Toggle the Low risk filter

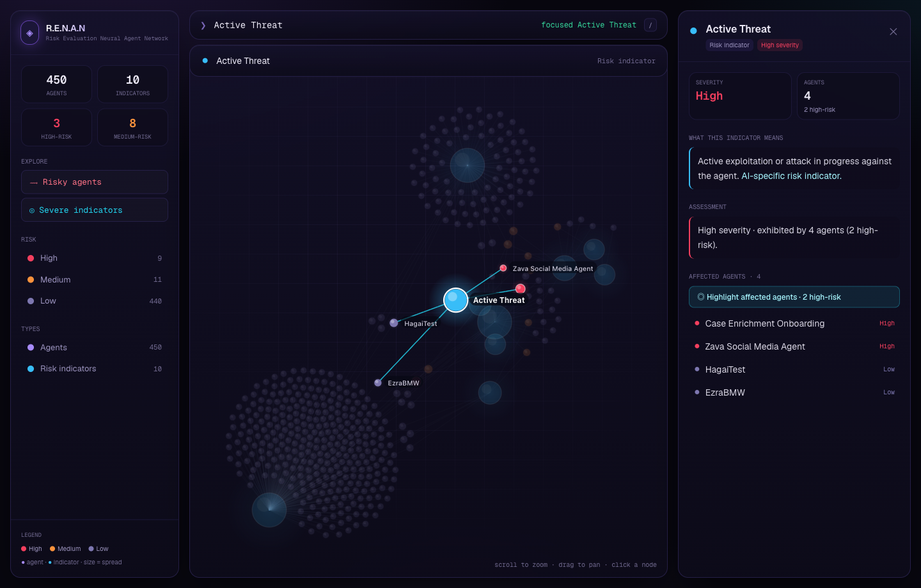tap(95, 301)
